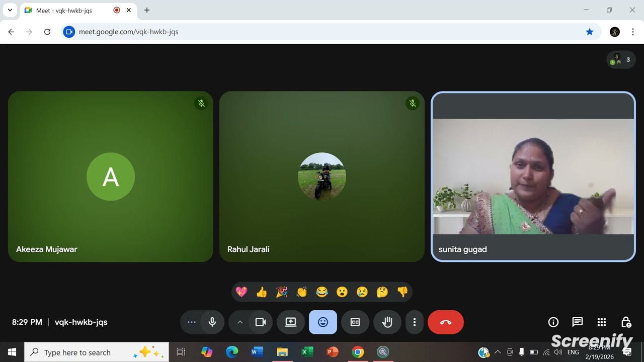Open the volume control in tray
The width and height of the screenshot is (644, 362).
pos(558,352)
